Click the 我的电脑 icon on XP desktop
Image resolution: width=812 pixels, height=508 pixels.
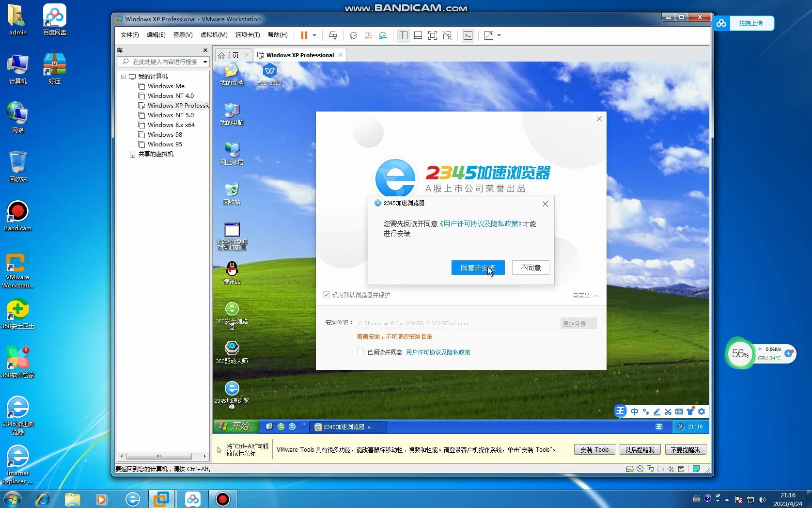[232, 114]
